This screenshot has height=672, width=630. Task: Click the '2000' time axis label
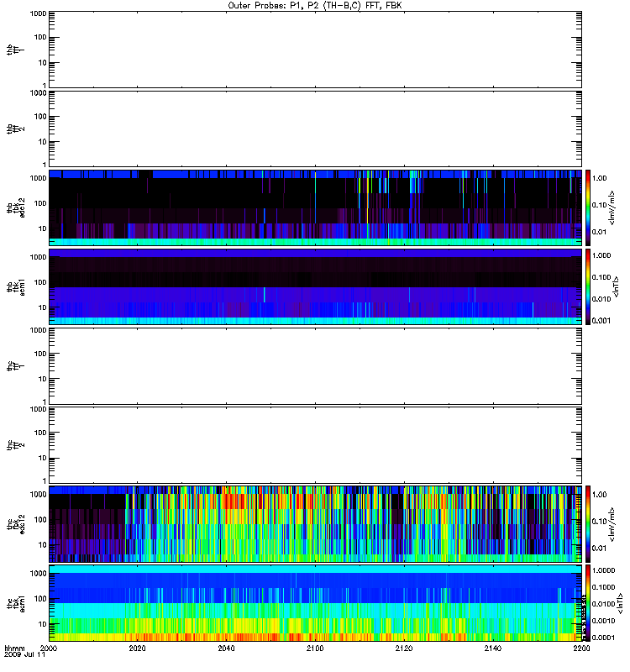click(49, 648)
